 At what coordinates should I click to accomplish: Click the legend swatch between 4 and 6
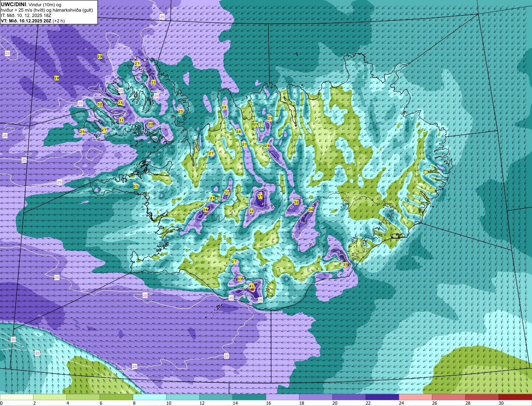83,397
